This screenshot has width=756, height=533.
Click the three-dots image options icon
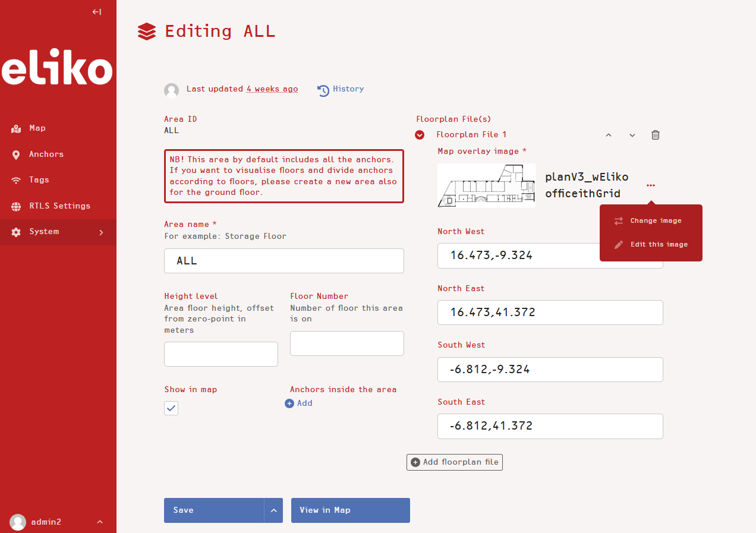pos(651,185)
